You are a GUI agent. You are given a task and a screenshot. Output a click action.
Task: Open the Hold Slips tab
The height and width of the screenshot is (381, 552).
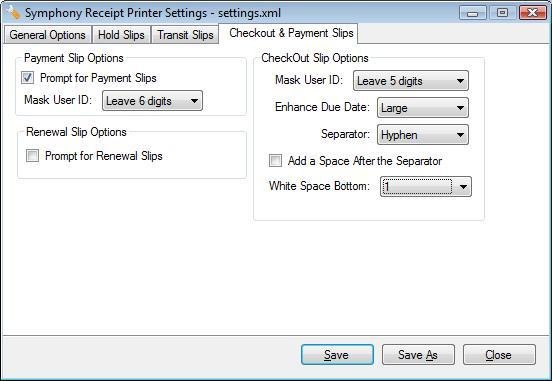(x=121, y=35)
